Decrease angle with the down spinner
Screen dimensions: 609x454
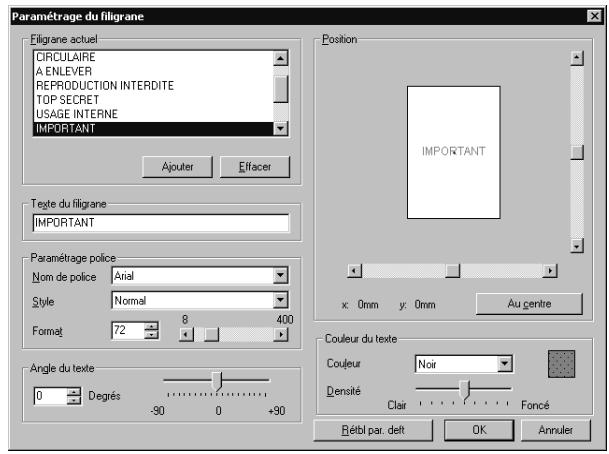(x=74, y=400)
